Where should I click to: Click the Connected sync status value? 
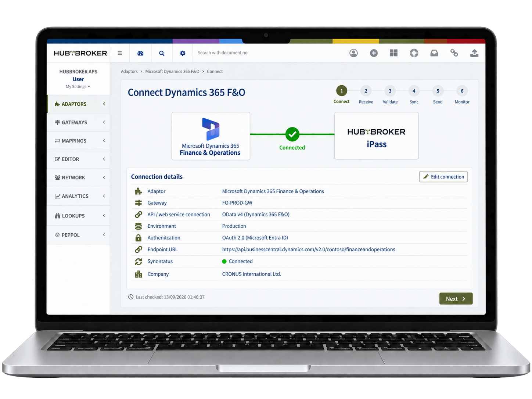[237, 262]
